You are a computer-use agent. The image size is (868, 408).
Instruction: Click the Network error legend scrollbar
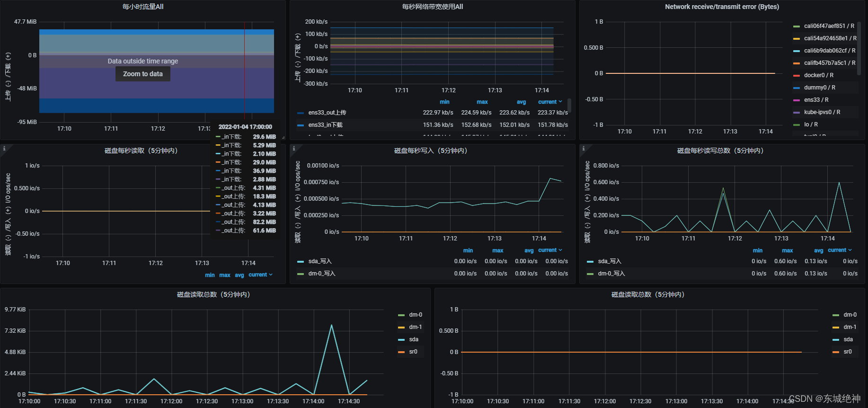click(x=859, y=48)
